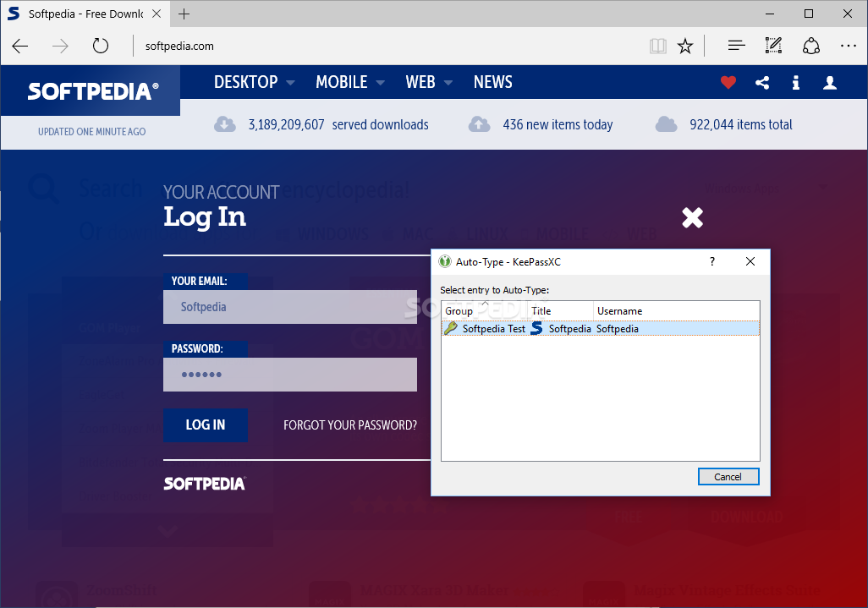Click 'UPDATED ONE MINUTE AGO' text
The width and height of the screenshot is (868, 608).
[92, 132]
